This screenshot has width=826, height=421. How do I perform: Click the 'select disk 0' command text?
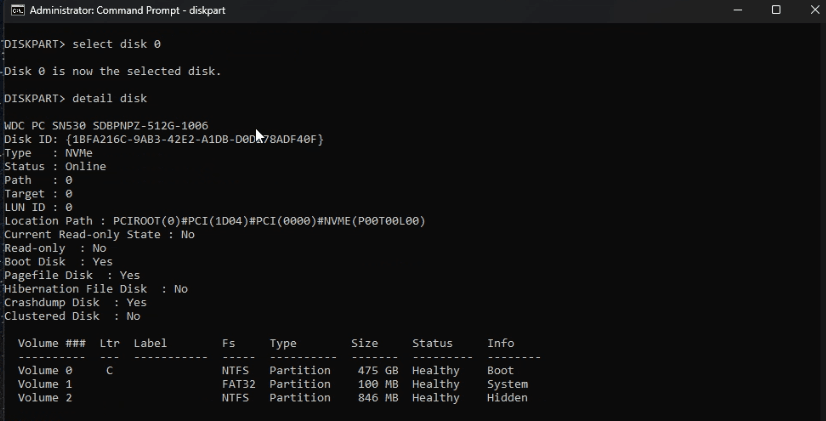(x=116, y=44)
